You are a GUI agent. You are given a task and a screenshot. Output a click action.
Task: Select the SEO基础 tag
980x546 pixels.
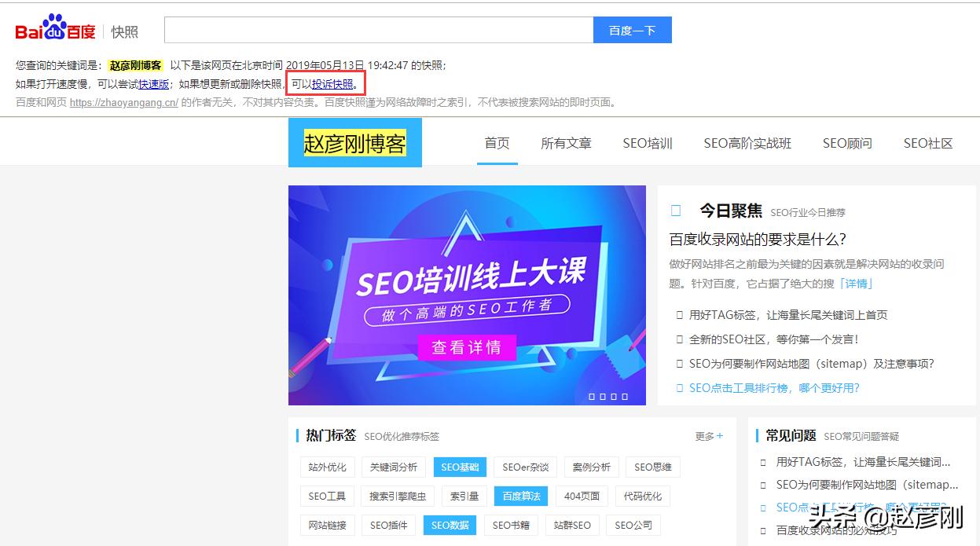pyautogui.click(x=459, y=467)
